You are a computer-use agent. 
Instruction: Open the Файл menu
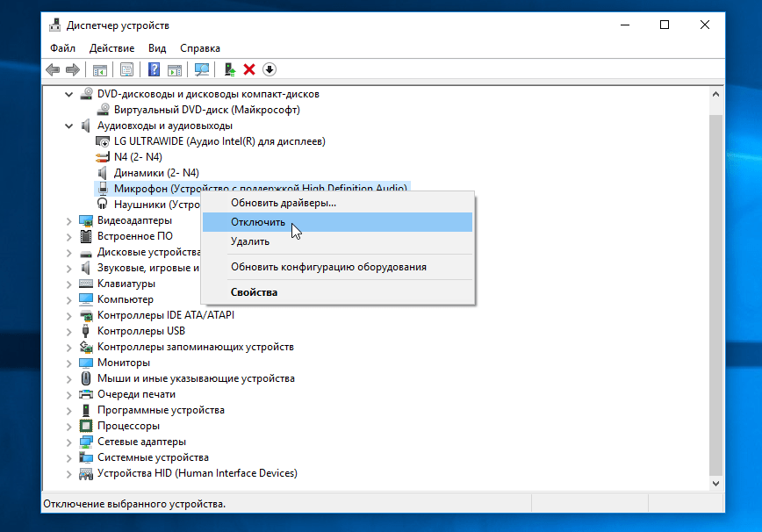point(62,48)
